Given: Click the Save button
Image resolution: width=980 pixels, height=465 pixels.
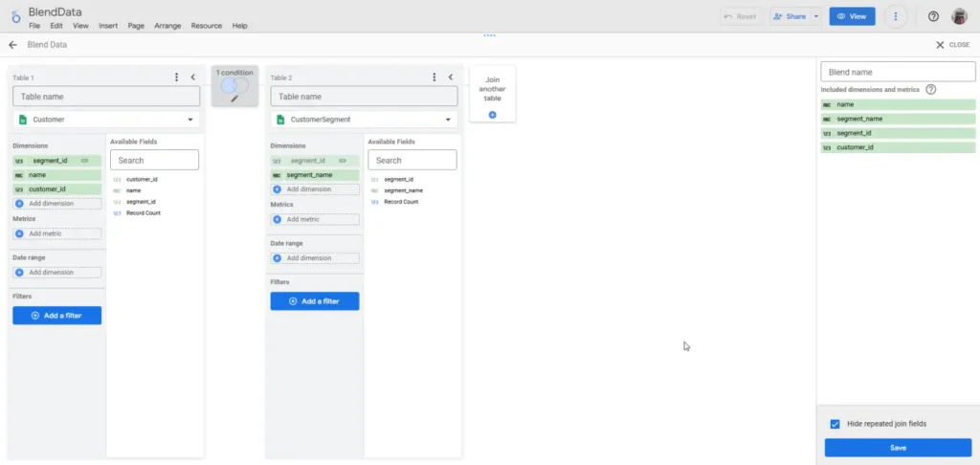Looking at the screenshot, I should 898,448.
